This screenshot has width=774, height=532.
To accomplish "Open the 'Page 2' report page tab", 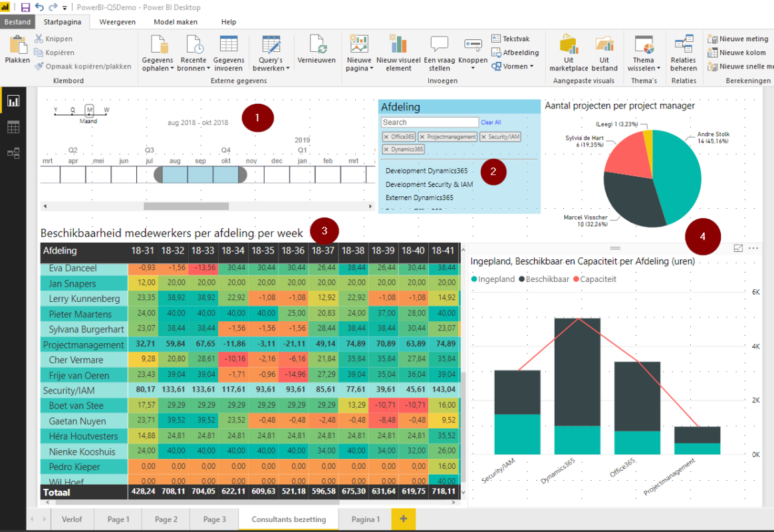I will click(x=165, y=519).
